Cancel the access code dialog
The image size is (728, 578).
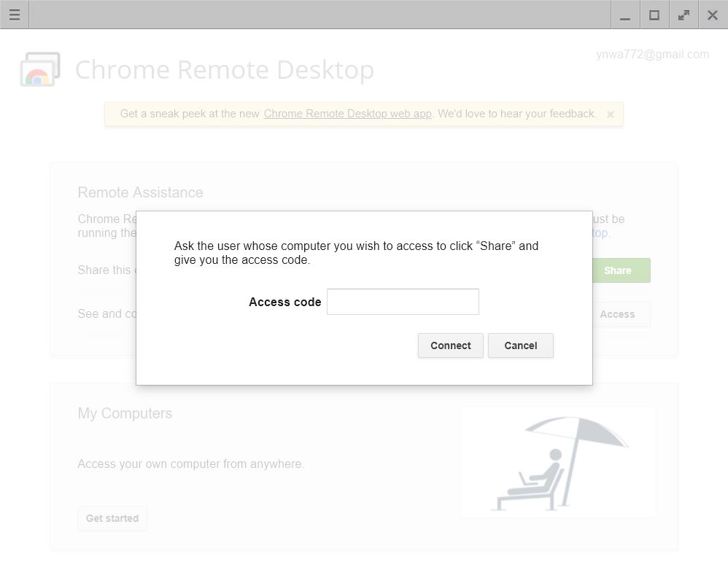tap(520, 345)
